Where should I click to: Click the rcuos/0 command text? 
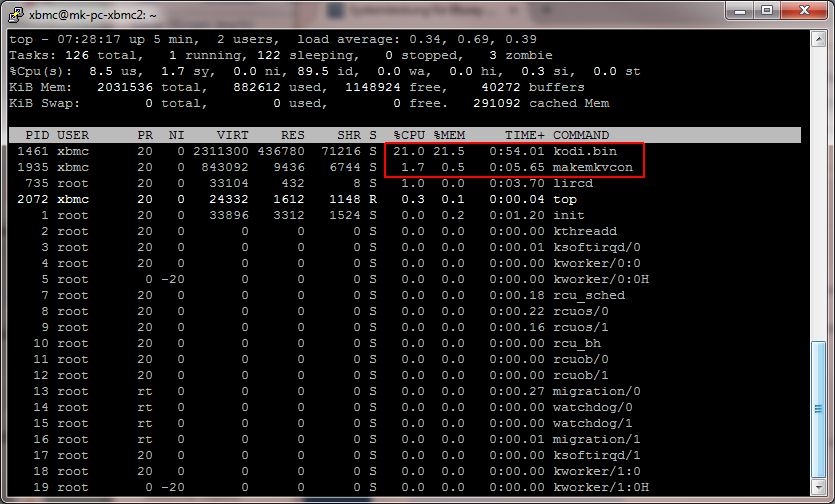click(581, 311)
